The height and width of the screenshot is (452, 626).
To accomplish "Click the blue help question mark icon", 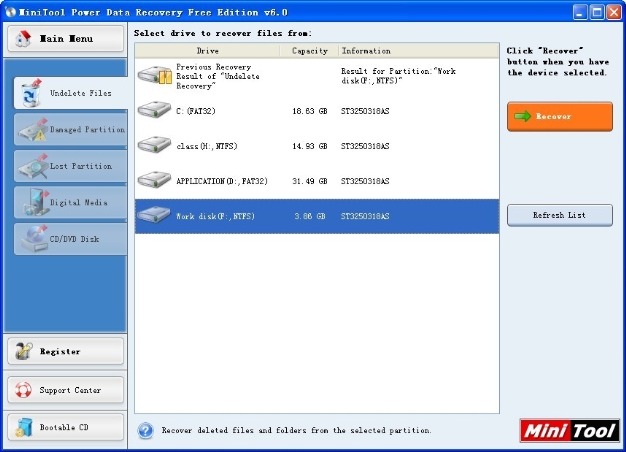I will (145, 430).
